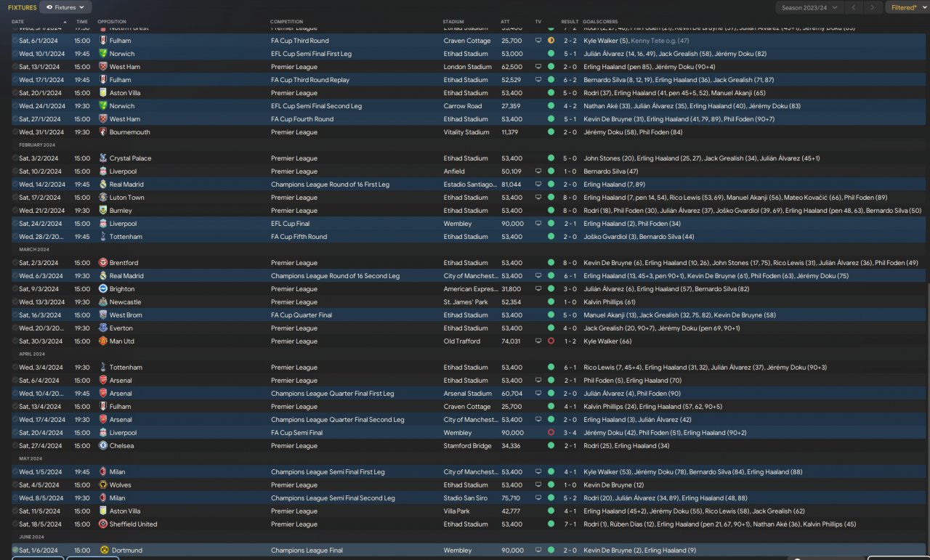Toggle the row marker for Sat, 2/3/2024

[x=15, y=263]
